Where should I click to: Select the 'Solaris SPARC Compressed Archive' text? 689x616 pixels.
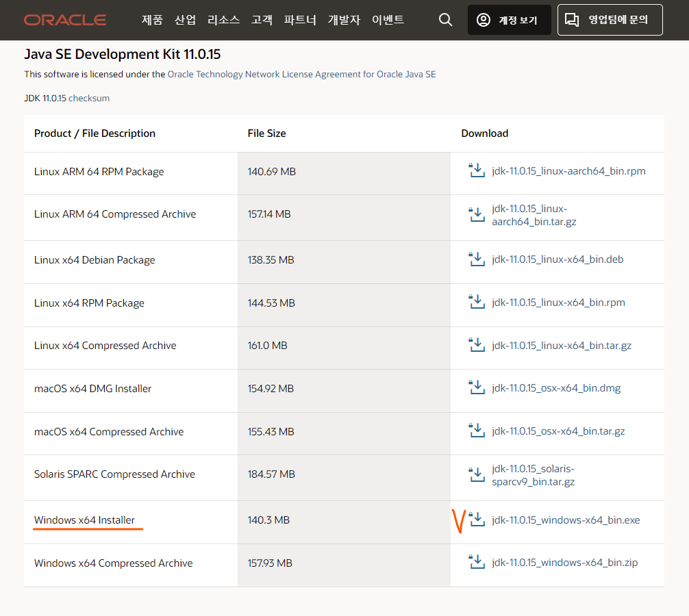click(114, 474)
